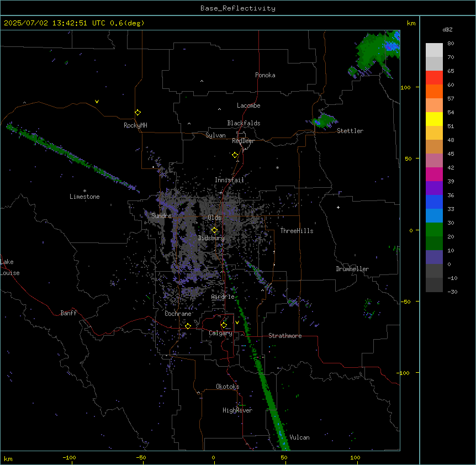Click the Didsbury city label

tap(211, 238)
